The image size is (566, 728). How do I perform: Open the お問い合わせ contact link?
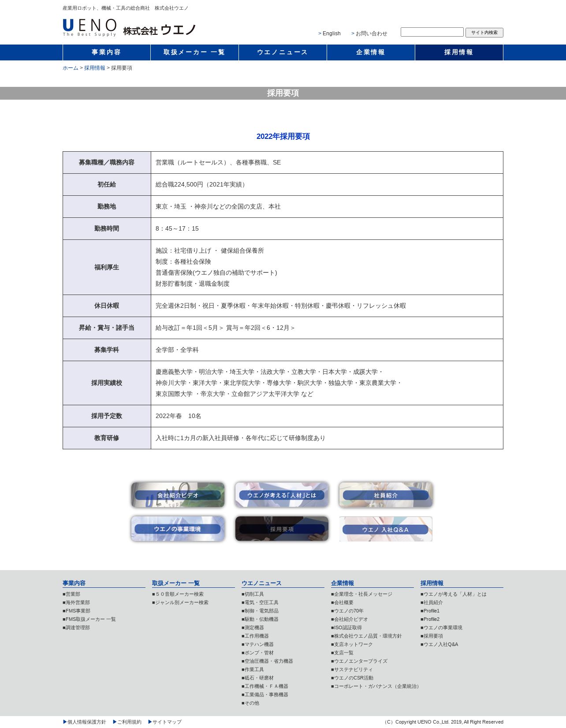(x=371, y=34)
